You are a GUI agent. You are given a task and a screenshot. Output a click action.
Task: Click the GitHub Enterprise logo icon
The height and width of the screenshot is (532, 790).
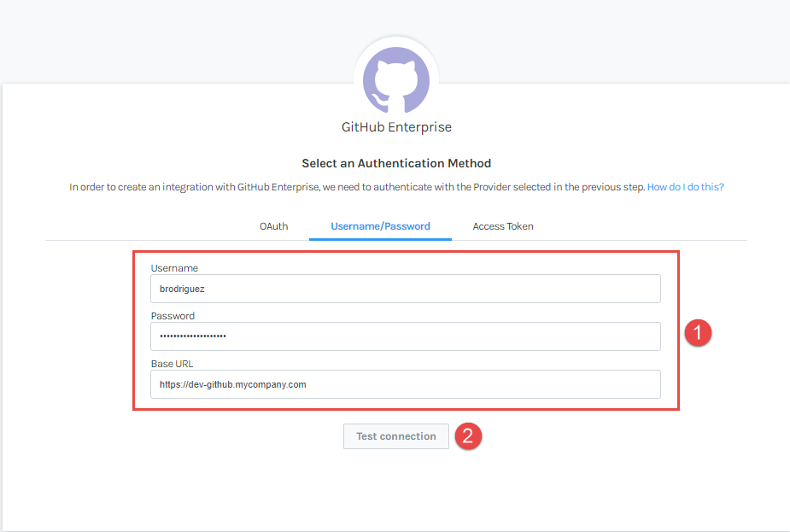click(x=396, y=80)
